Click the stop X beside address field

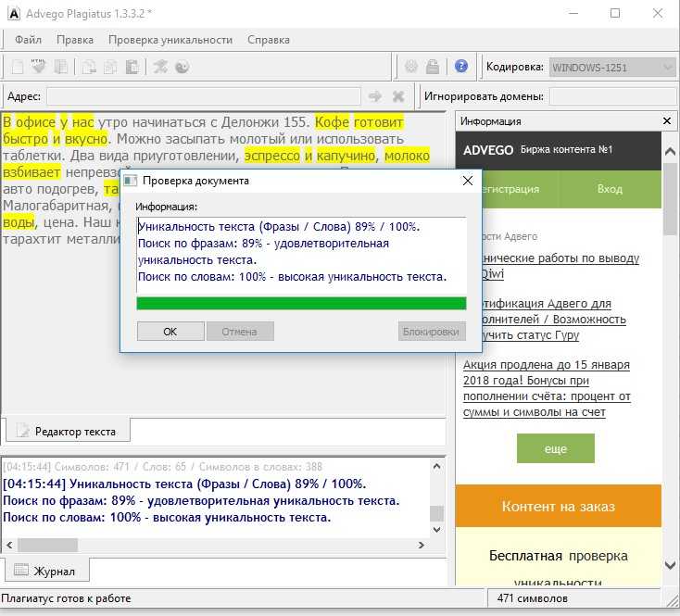pyautogui.click(x=398, y=95)
